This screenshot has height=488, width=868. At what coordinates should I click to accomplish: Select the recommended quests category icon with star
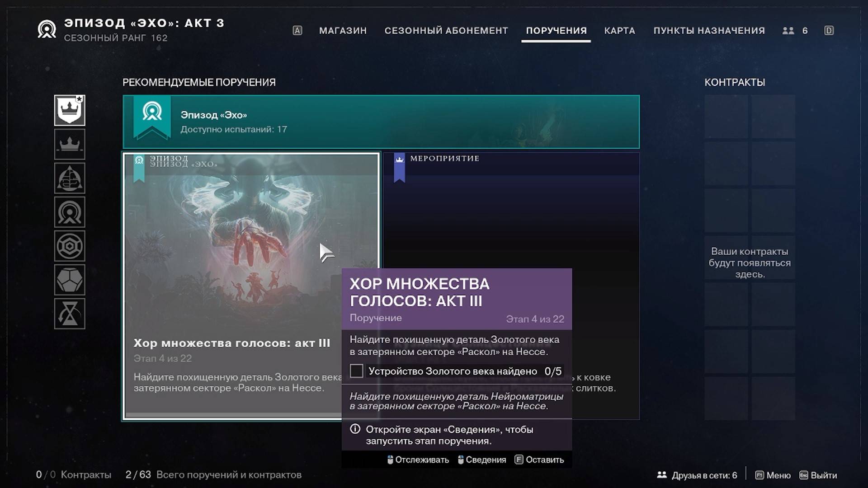coord(70,110)
